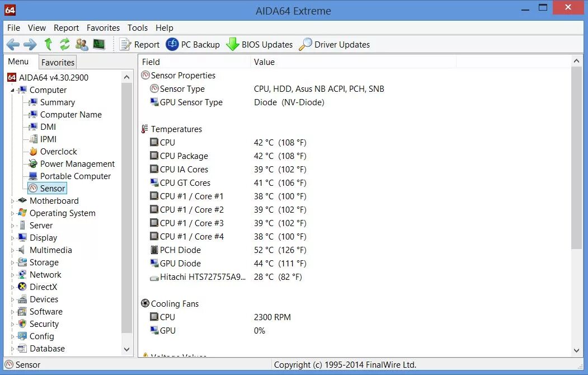Expand the Network tree node arrow
The image size is (588, 375).
(12, 275)
